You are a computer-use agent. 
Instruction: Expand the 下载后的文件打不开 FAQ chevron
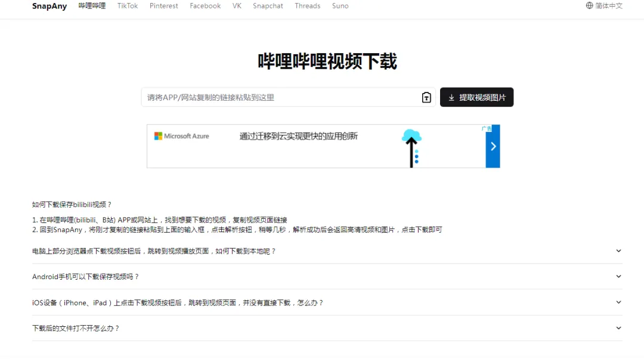tap(618, 328)
